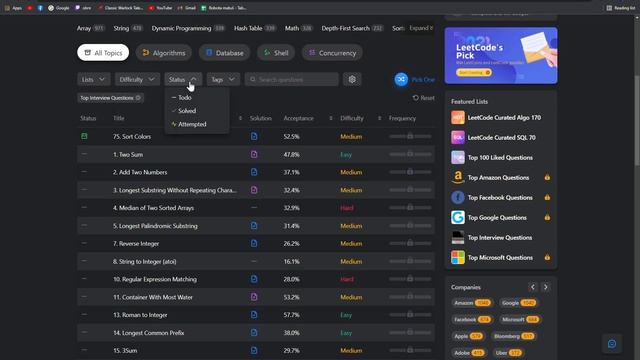Focus the Search questions input field
The width and height of the screenshot is (640, 360).
coord(291,79)
